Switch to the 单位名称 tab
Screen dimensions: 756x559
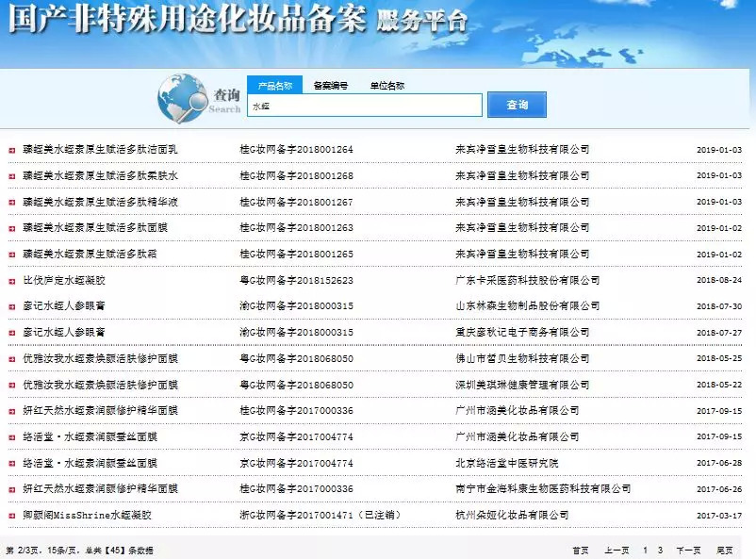pos(387,86)
